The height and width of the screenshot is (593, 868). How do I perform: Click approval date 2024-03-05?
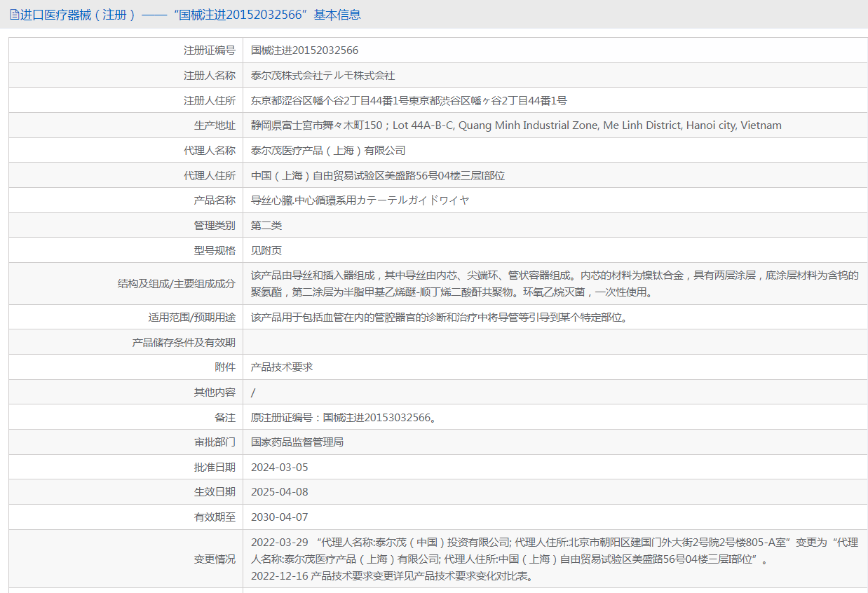tap(280, 468)
